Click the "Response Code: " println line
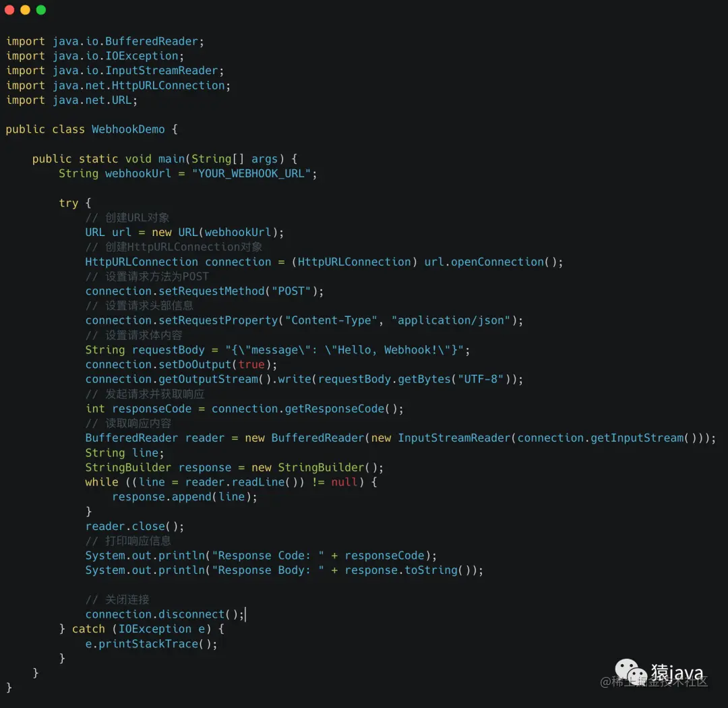 click(x=261, y=556)
